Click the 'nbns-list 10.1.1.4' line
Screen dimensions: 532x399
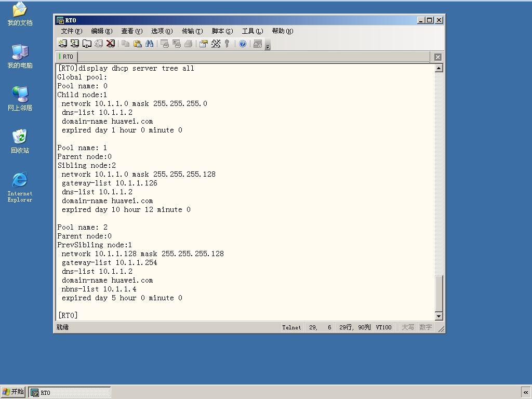pos(99,289)
